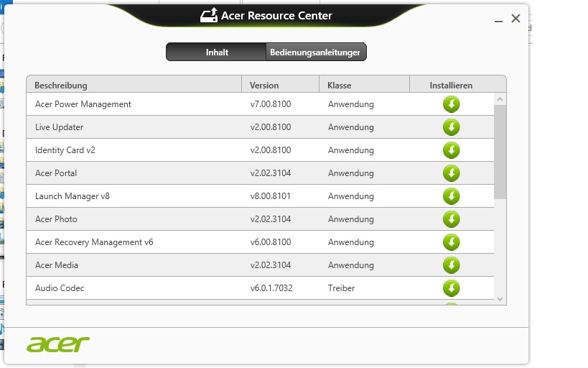The image size is (588, 368).
Task: Click the Acer Resource Center title icon
Action: (x=209, y=15)
